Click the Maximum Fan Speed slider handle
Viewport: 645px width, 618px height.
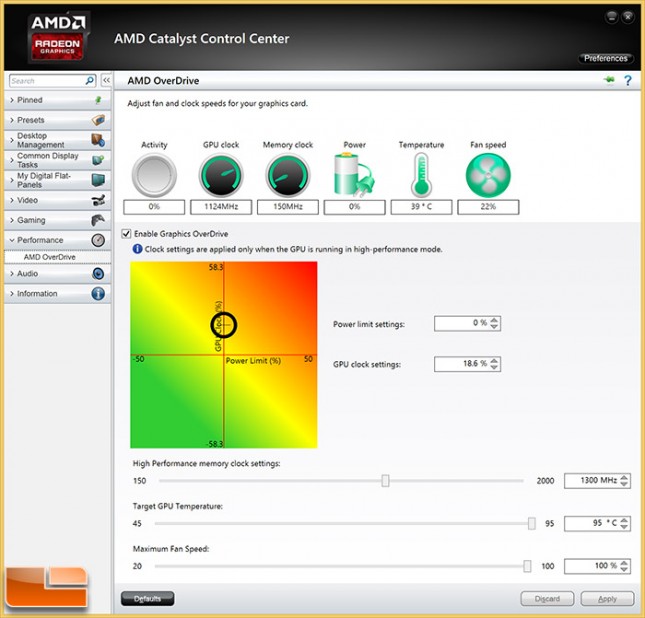[x=527, y=566]
